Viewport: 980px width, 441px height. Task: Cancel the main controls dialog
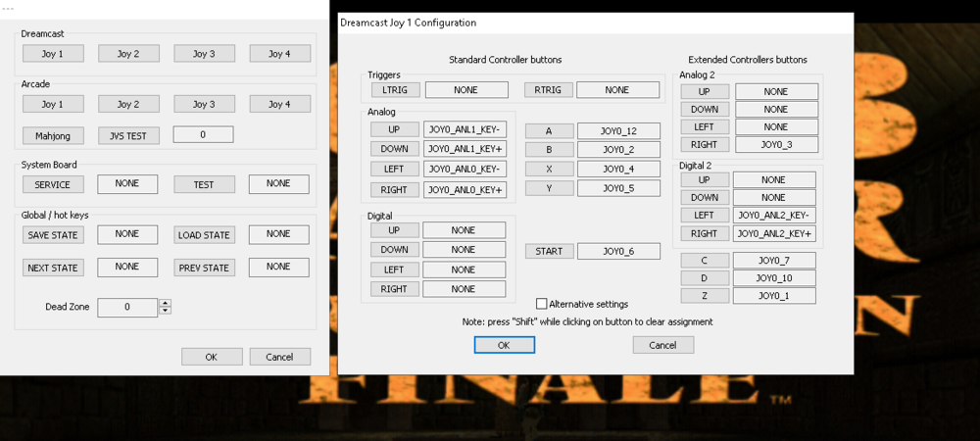(280, 358)
